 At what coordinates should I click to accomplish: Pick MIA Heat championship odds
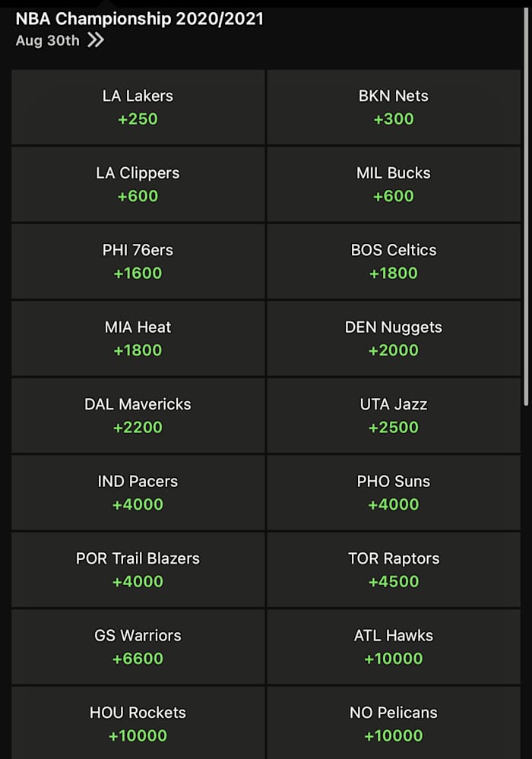138,338
